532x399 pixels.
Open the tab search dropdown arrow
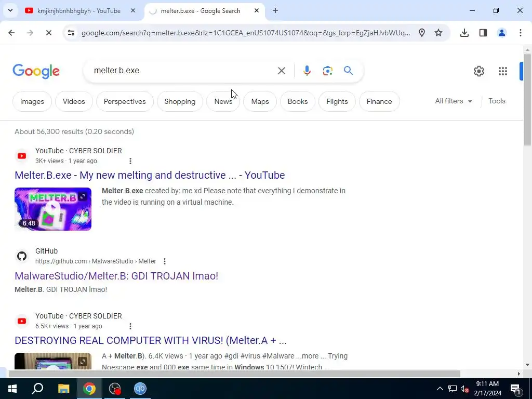pyautogui.click(x=10, y=10)
